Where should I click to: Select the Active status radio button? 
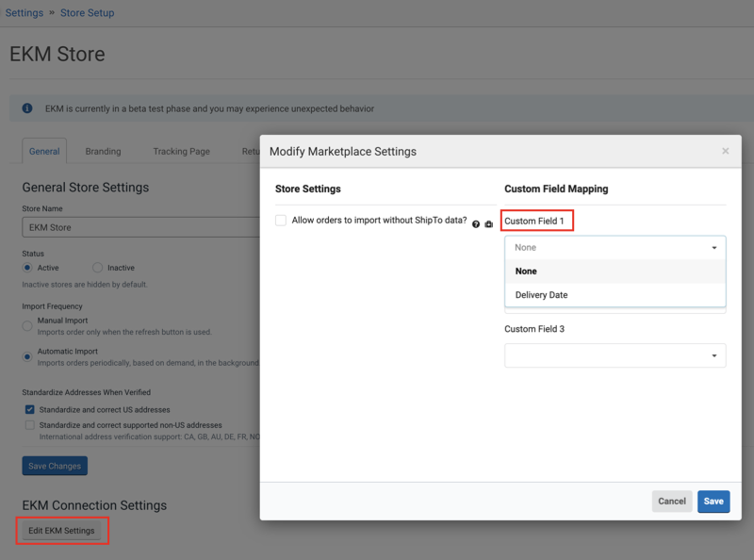[27, 268]
